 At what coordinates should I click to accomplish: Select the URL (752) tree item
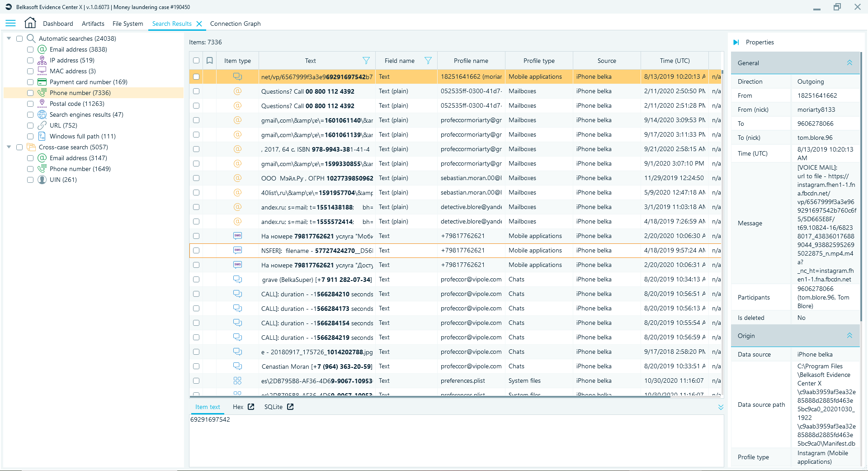pyautogui.click(x=63, y=125)
